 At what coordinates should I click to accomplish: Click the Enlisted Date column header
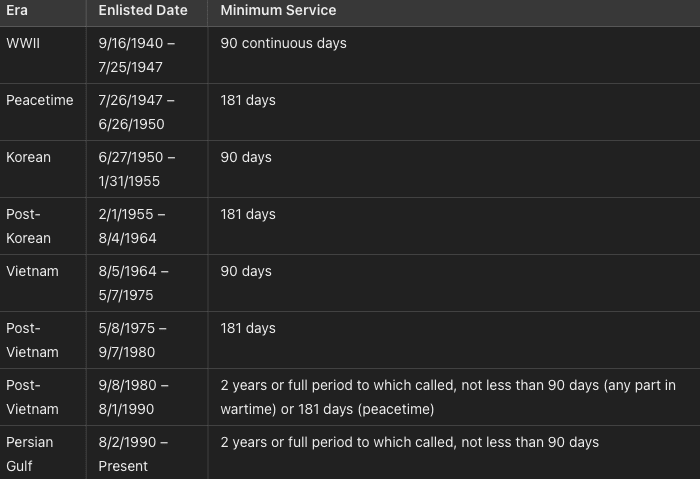click(x=142, y=11)
